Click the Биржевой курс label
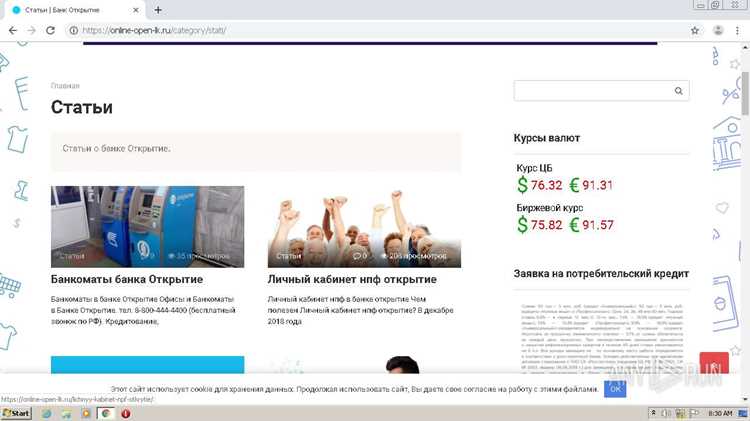Image resolution: width=750 pixels, height=421 pixels. (550, 208)
